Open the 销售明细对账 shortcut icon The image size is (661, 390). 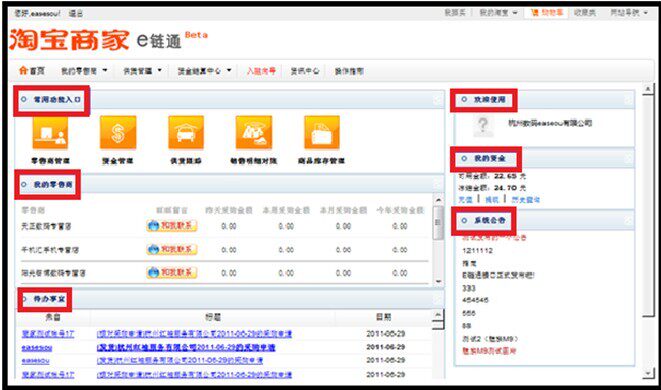[254, 132]
